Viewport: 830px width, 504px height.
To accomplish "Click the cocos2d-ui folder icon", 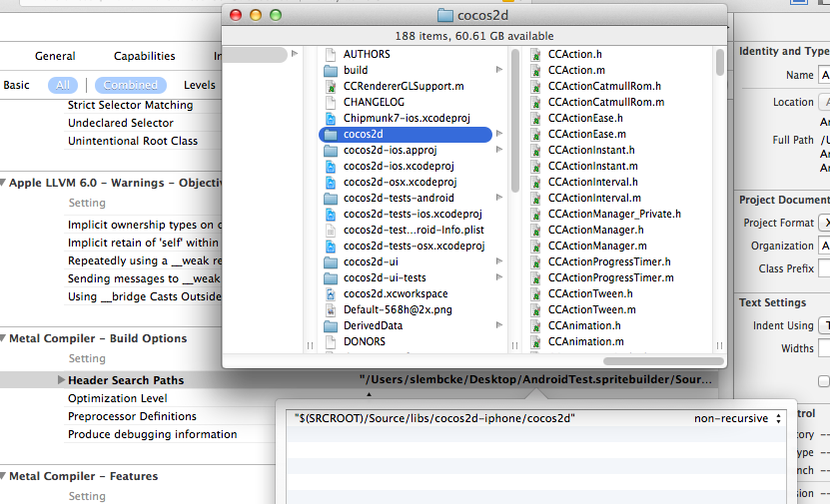I will coord(331,262).
